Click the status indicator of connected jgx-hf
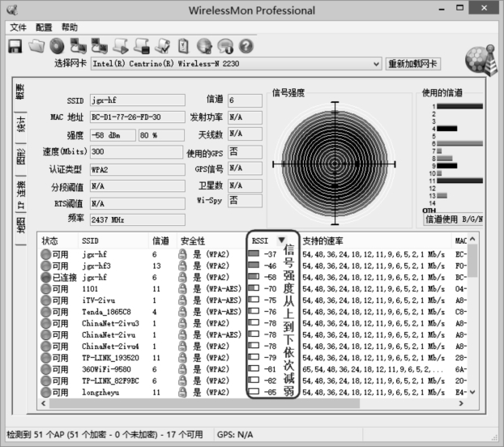 point(46,277)
